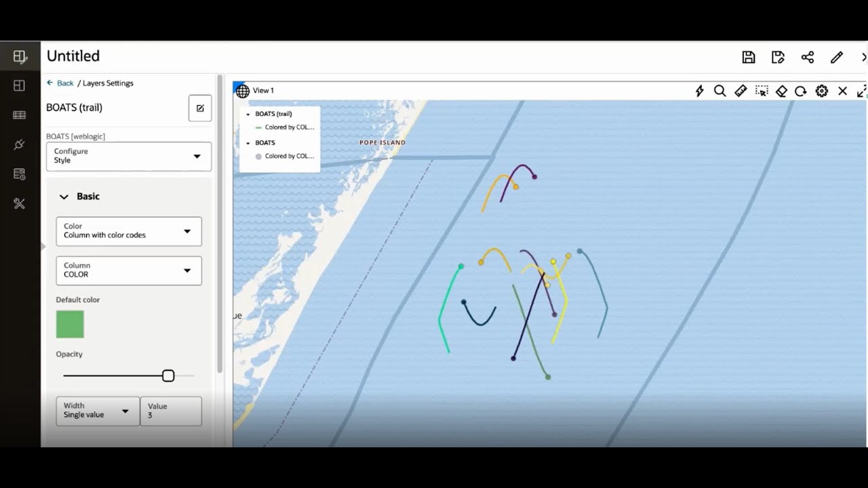Edit the BOATS (trail) layer name
The width and height of the screenshot is (868, 488).
(200, 108)
